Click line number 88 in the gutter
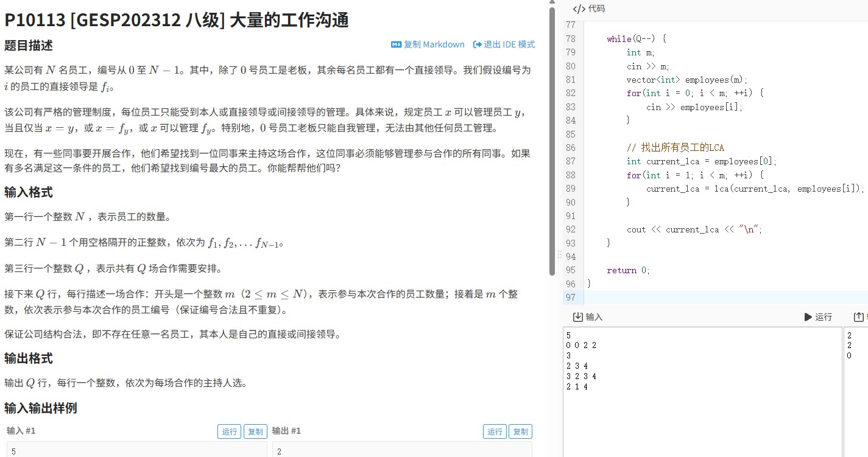Viewport: 868px width, 457px height. (570, 175)
